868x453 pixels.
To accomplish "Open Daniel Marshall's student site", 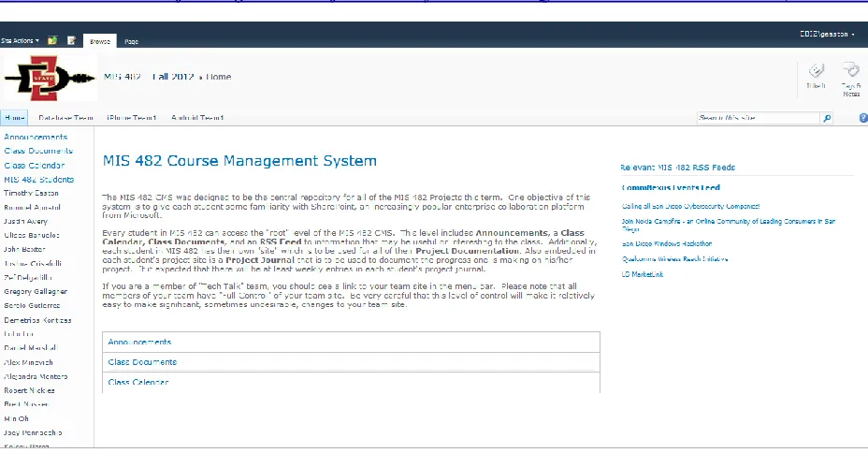I will pyautogui.click(x=31, y=348).
